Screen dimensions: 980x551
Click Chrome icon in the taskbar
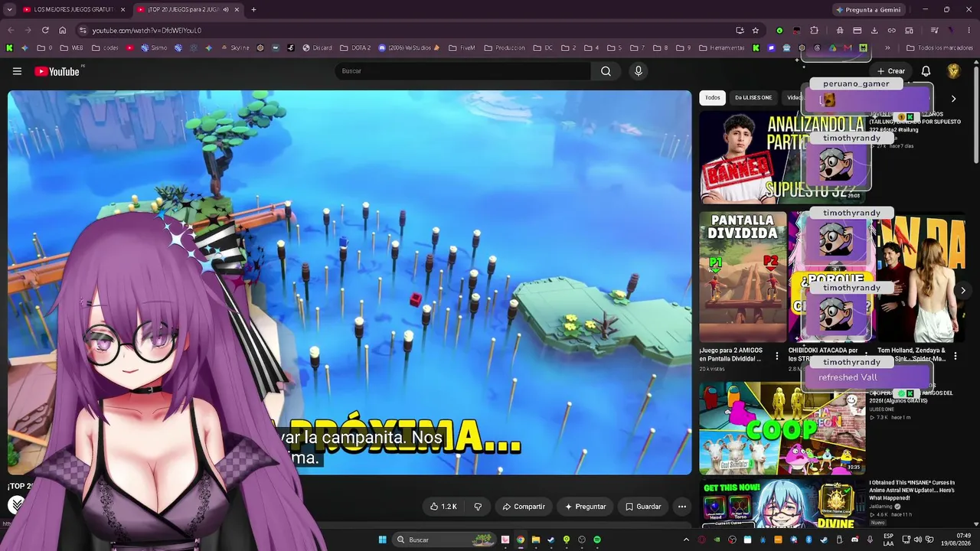(x=521, y=540)
